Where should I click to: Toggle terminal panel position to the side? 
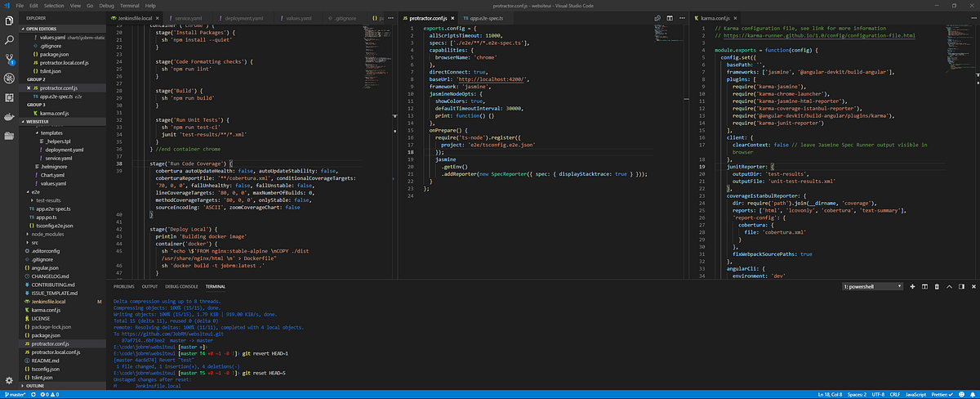(x=960, y=287)
